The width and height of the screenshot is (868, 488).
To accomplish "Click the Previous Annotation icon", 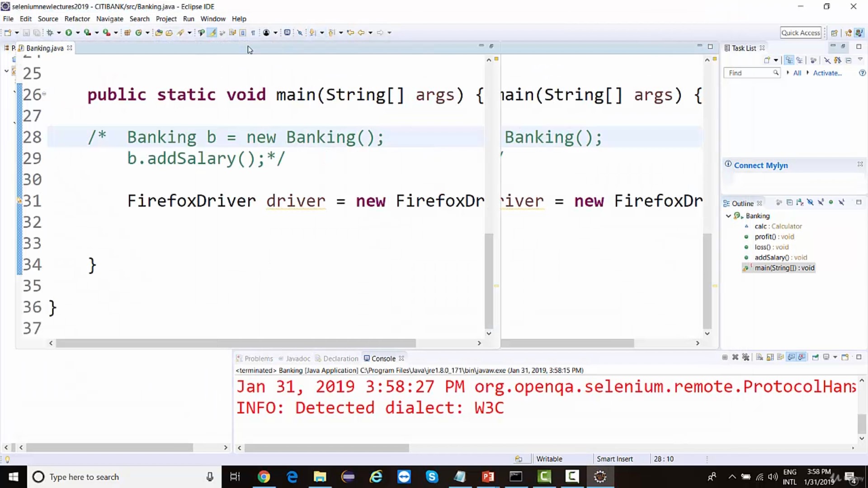I will tap(332, 33).
